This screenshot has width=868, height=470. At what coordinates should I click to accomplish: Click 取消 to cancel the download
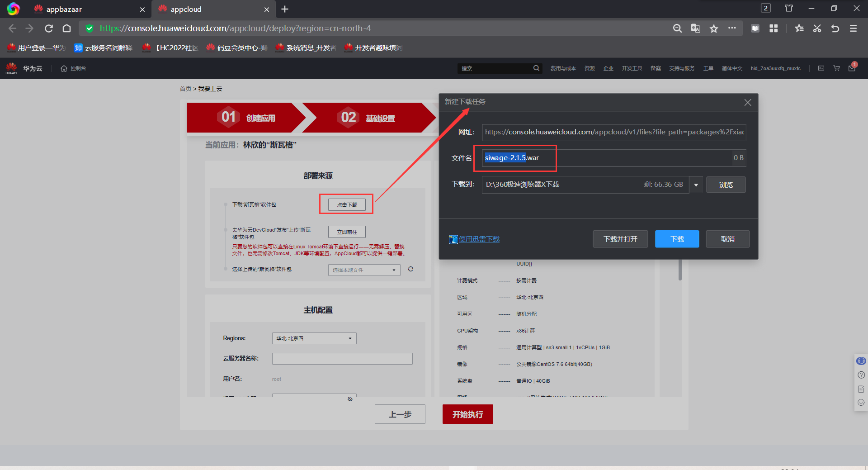tap(727, 239)
